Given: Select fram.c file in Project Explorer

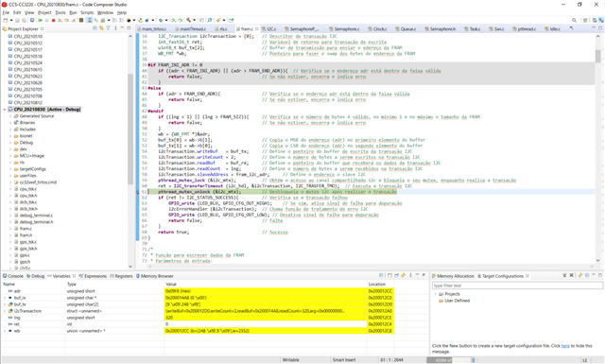Looking at the screenshot, I should 26,229.
